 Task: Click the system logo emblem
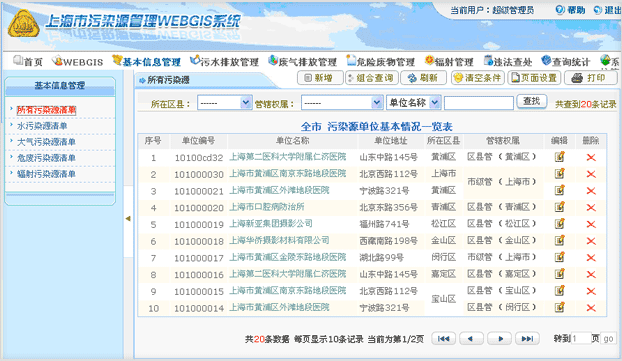click(x=23, y=24)
